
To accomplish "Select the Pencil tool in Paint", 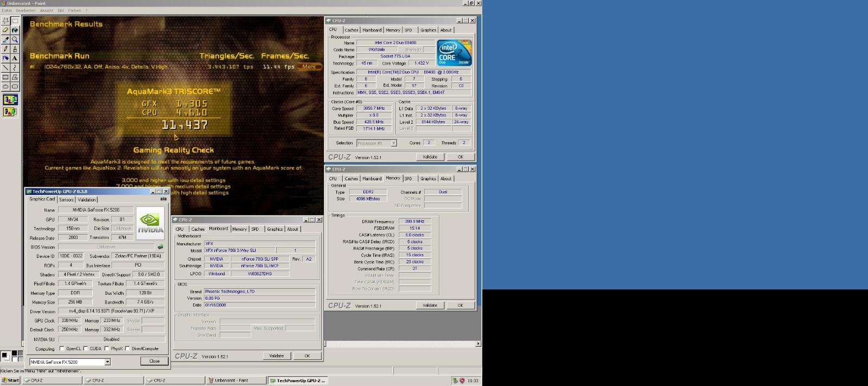I will (x=5, y=48).
